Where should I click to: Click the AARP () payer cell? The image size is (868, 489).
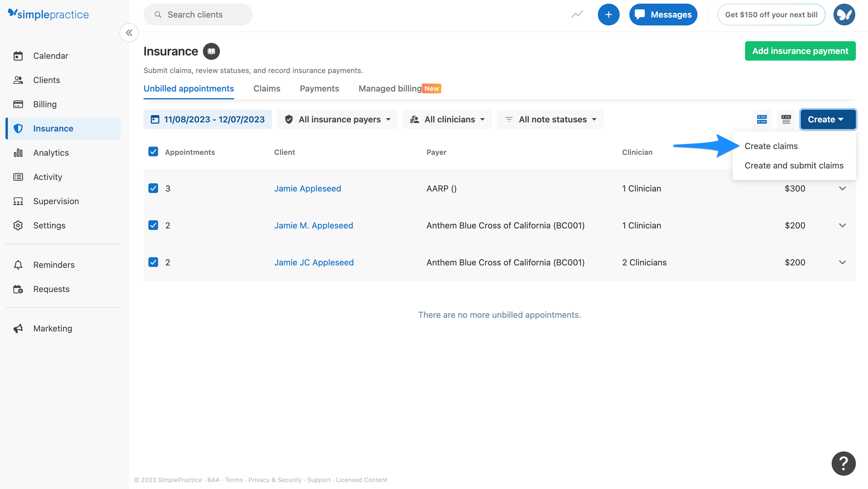441,188
